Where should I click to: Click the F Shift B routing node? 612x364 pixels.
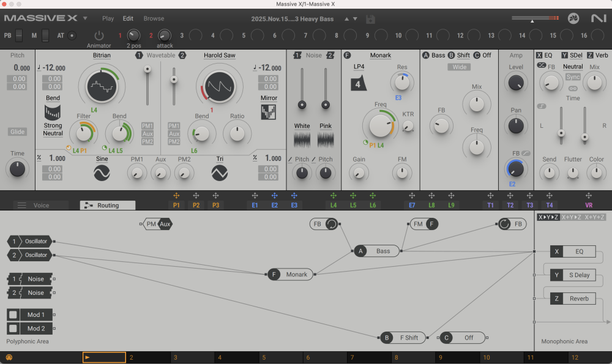pos(403,338)
